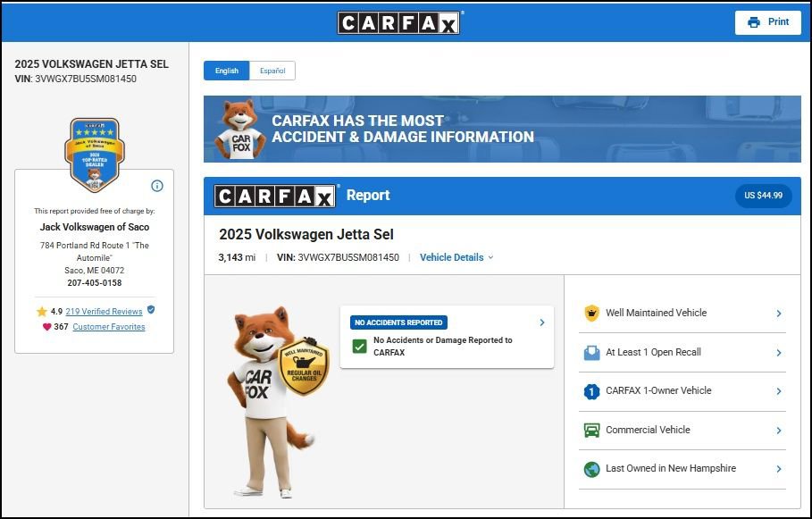Viewport: 812px width, 519px height.
Task: Click the NO ACCIDENTS REPORTED label
Action: [398, 322]
